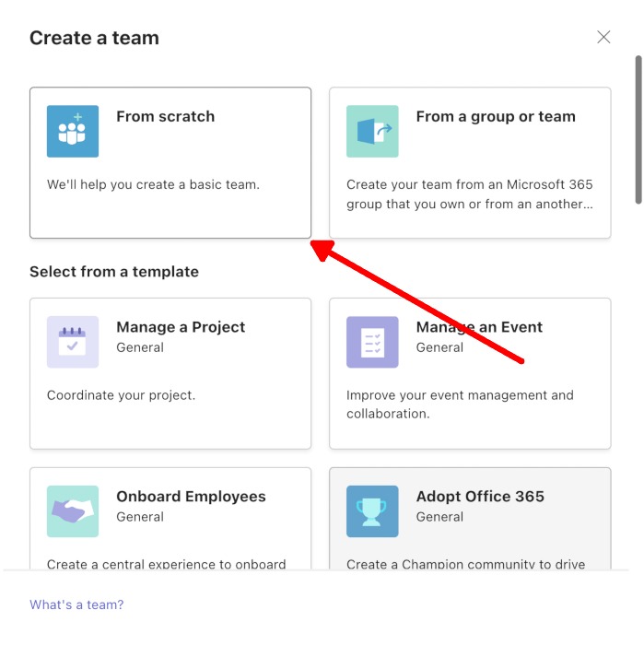Click General label under Adopt Office 365
Image resolution: width=644 pixels, height=645 pixels.
[x=439, y=517]
